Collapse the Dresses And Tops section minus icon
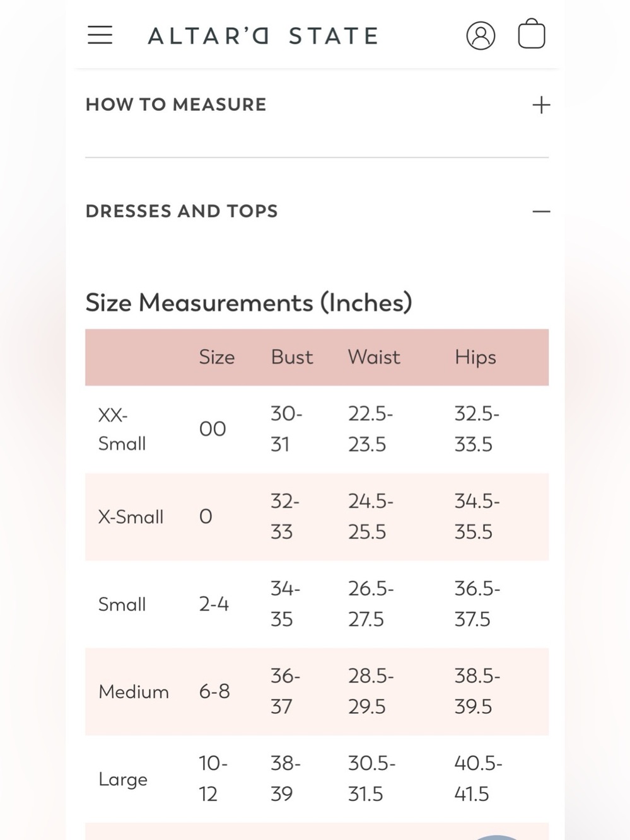The image size is (630, 840). (541, 211)
